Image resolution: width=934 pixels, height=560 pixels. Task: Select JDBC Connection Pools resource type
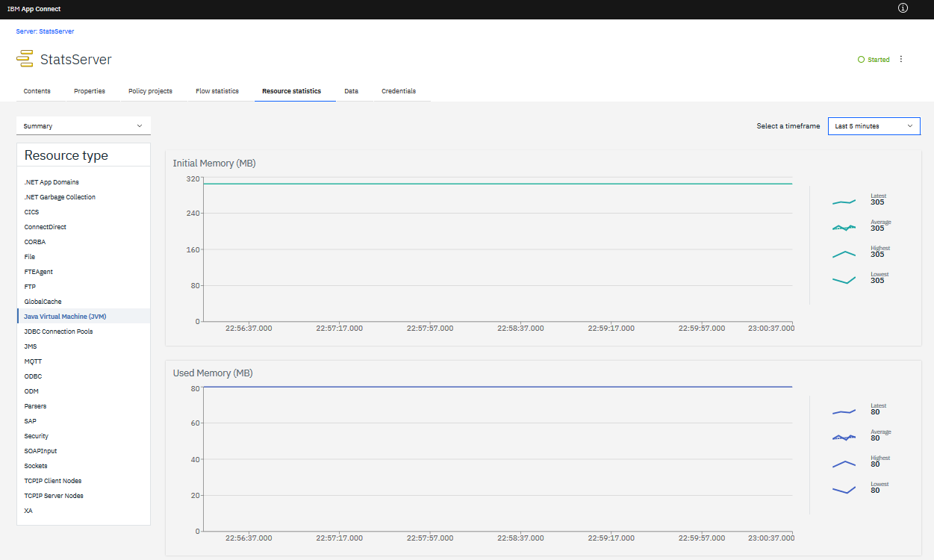pos(84,332)
